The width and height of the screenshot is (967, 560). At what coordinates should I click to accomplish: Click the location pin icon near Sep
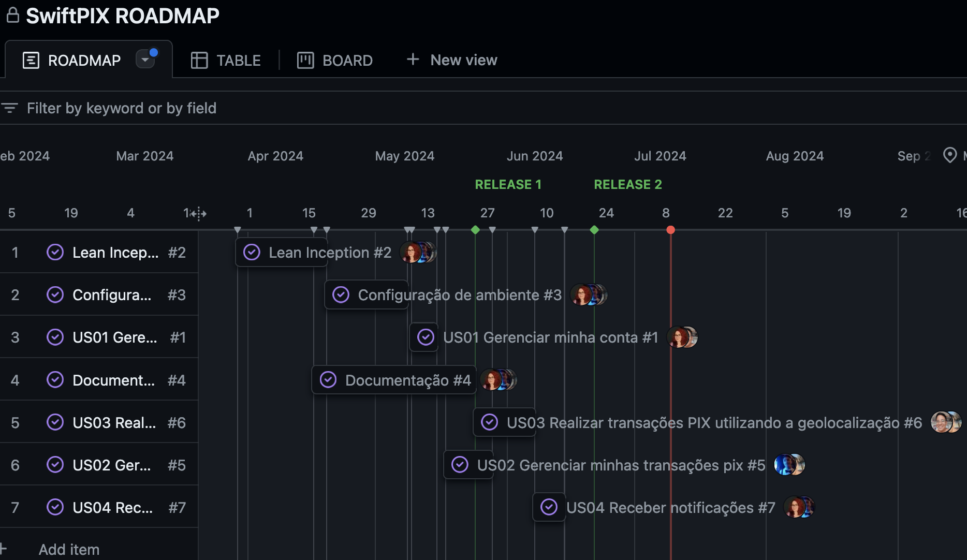pyautogui.click(x=950, y=155)
